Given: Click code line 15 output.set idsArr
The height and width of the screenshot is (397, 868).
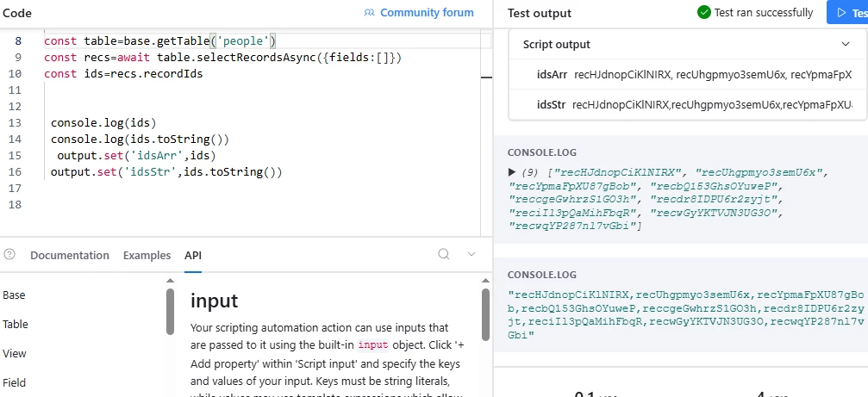Looking at the screenshot, I should pyautogui.click(x=136, y=155).
